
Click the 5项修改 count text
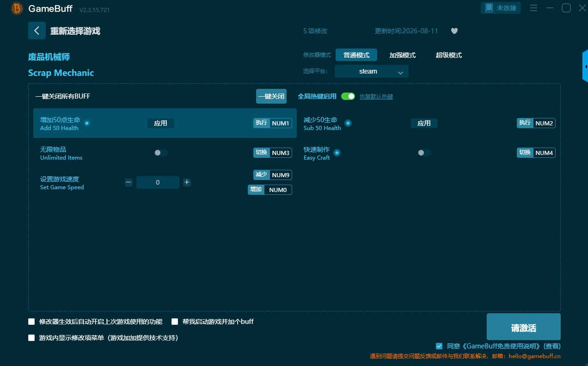315,31
